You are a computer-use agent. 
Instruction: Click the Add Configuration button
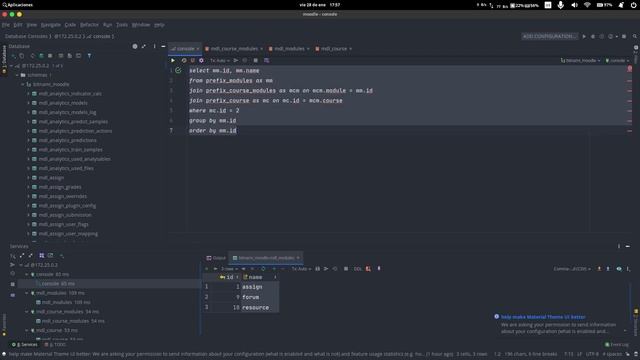pyautogui.click(x=549, y=36)
